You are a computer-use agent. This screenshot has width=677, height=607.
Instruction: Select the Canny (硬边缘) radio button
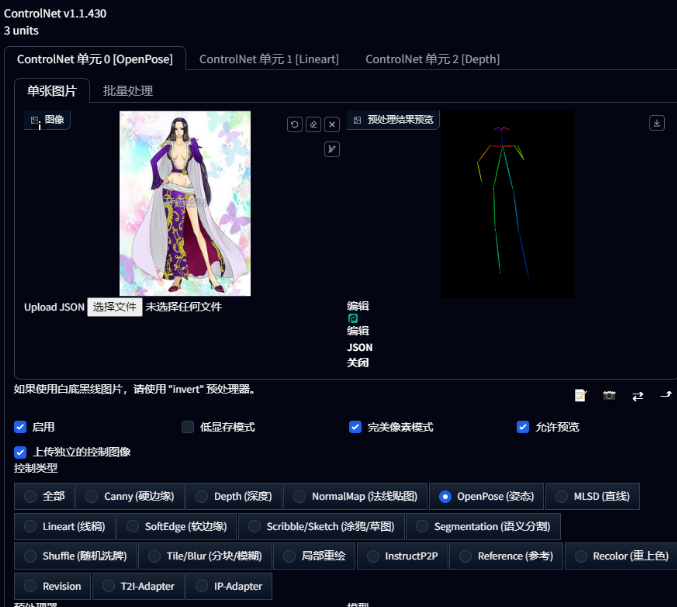click(x=130, y=496)
